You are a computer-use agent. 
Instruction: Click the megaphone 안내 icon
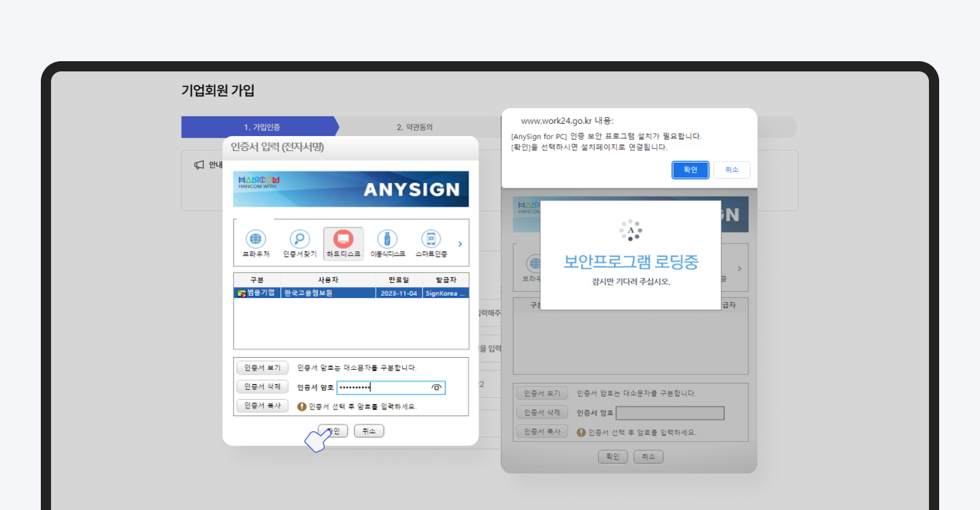(x=199, y=165)
